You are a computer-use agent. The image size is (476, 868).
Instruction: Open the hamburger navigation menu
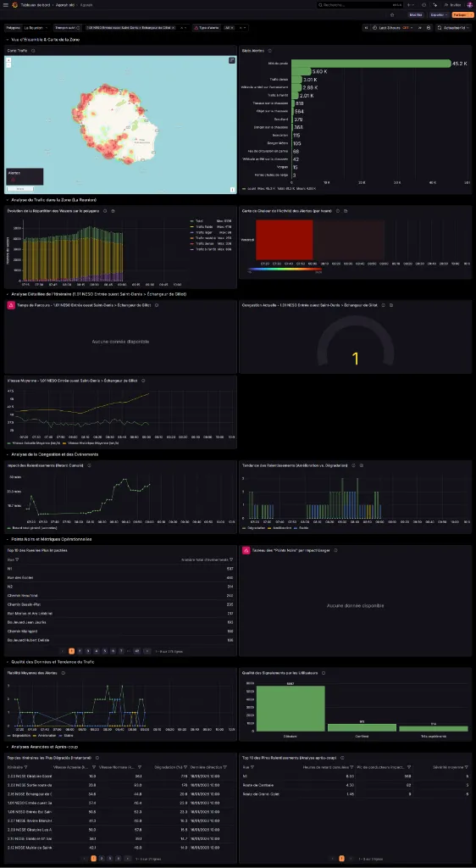(x=5, y=4)
